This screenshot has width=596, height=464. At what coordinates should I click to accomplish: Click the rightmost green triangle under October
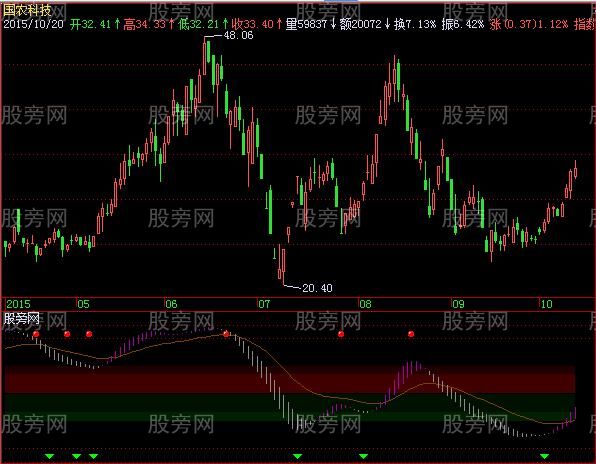tap(545, 456)
